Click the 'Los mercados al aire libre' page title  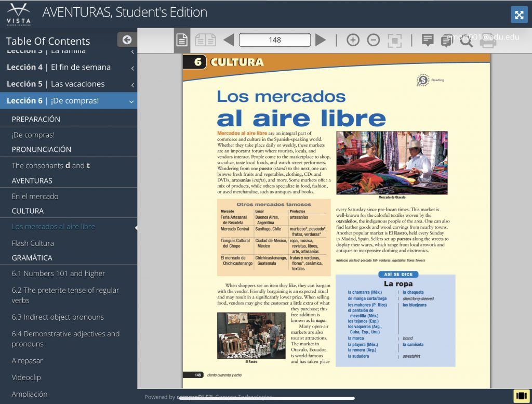tap(301, 108)
